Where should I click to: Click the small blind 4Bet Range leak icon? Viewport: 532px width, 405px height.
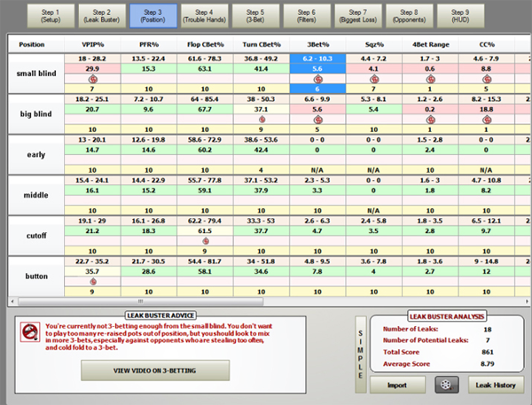(431, 80)
